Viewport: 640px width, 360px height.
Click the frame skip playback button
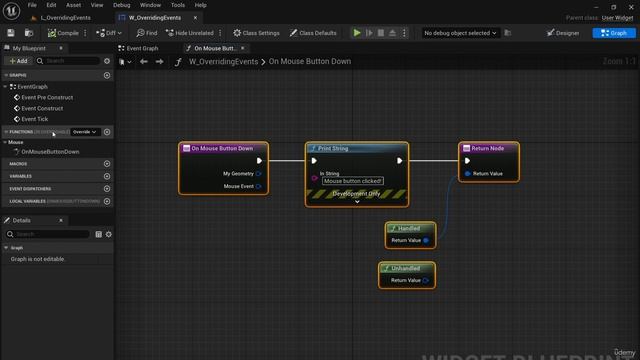(369, 33)
